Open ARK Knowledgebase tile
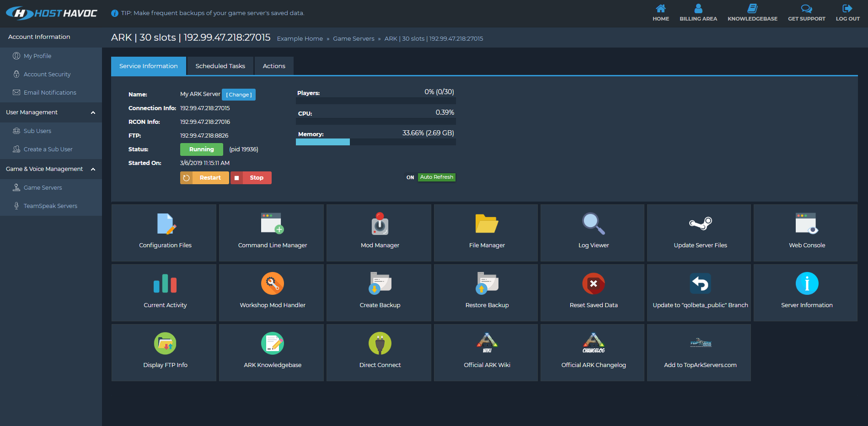This screenshot has height=426, width=868. click(272, 352)
